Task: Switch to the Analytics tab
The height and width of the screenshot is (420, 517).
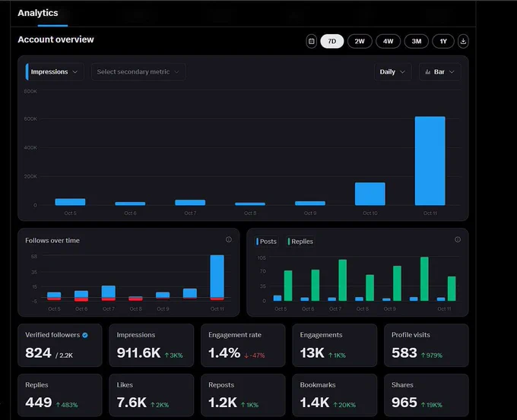Action: (x=38, y=13)
